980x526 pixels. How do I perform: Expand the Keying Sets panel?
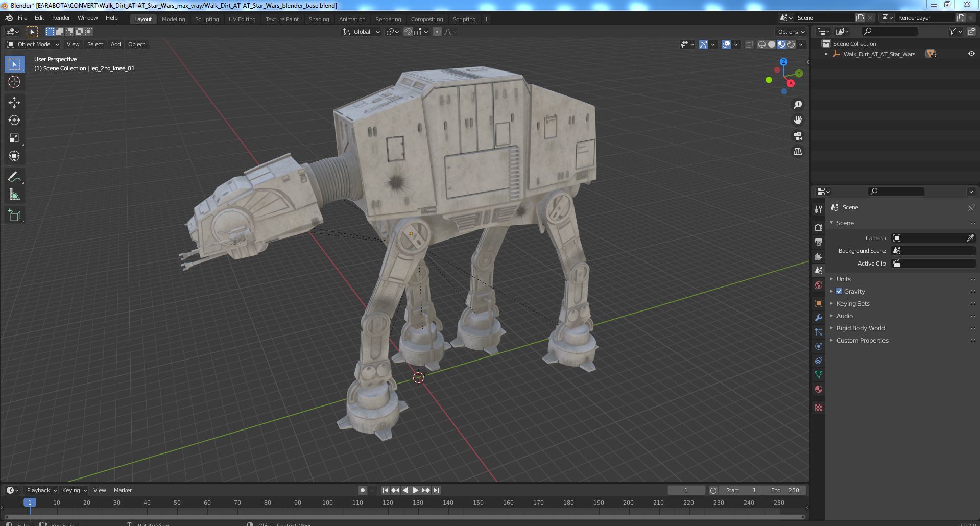[852, 303]
